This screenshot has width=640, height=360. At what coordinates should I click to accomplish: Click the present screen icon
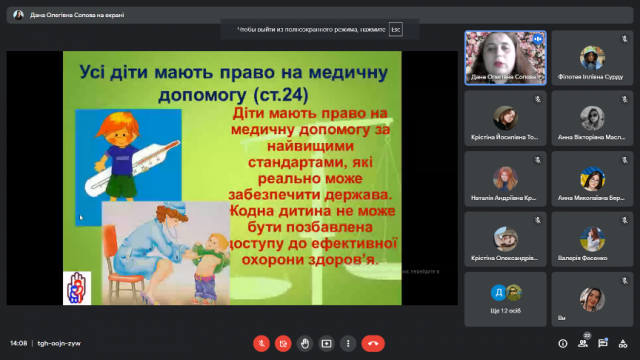tap(327, 343)
